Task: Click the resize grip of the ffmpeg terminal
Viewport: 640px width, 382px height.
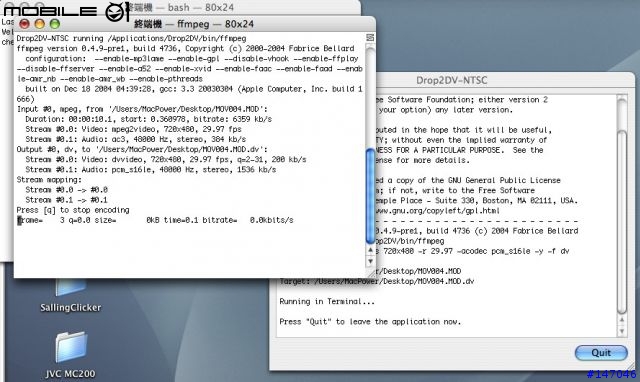Action: pos(371,273)
